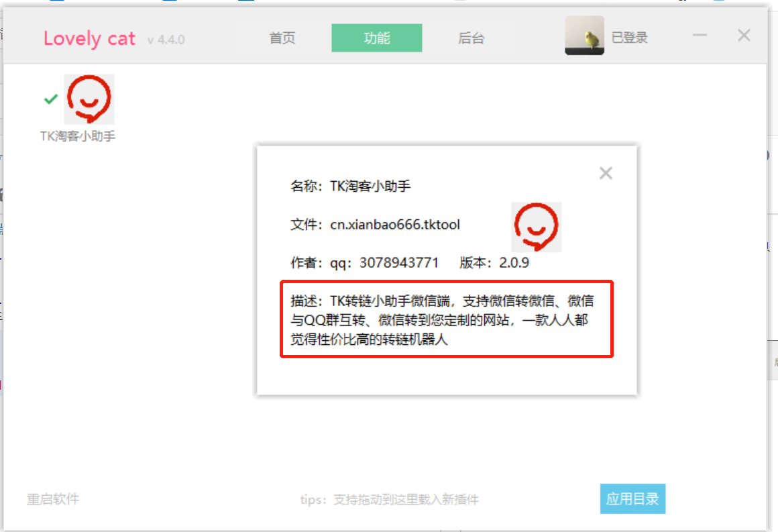Click the 重启软件 button
The image size is (778, 532).
click(53, 499)
